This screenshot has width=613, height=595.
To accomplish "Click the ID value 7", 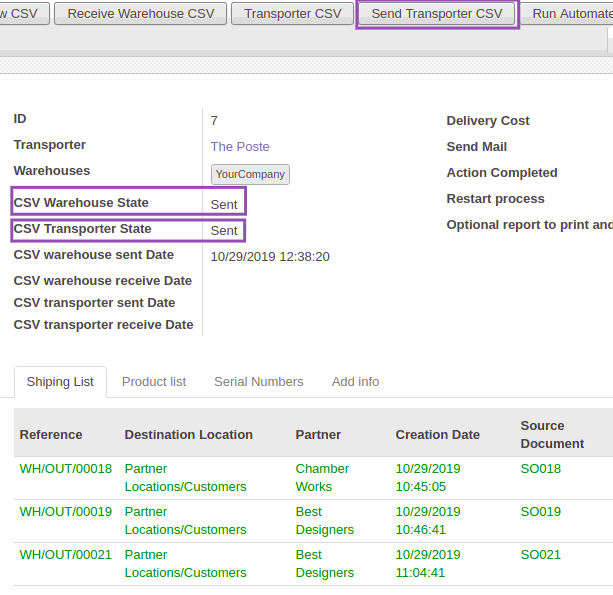I will (214, 120).
